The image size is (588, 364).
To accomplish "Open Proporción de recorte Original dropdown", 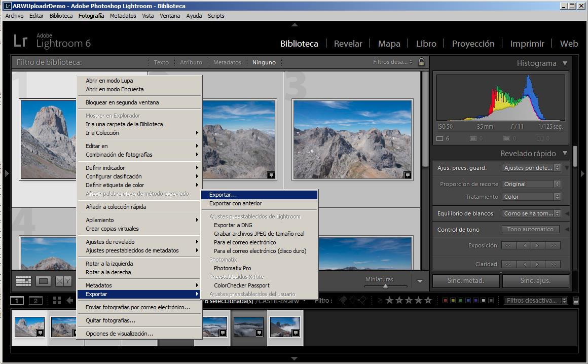I will pos(531,184).
